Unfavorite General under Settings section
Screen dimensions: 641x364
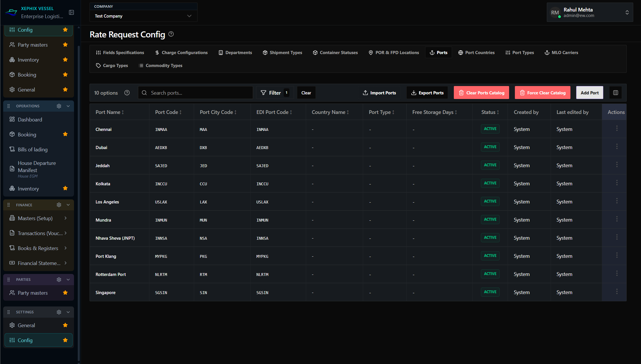(x=65, y=325)
